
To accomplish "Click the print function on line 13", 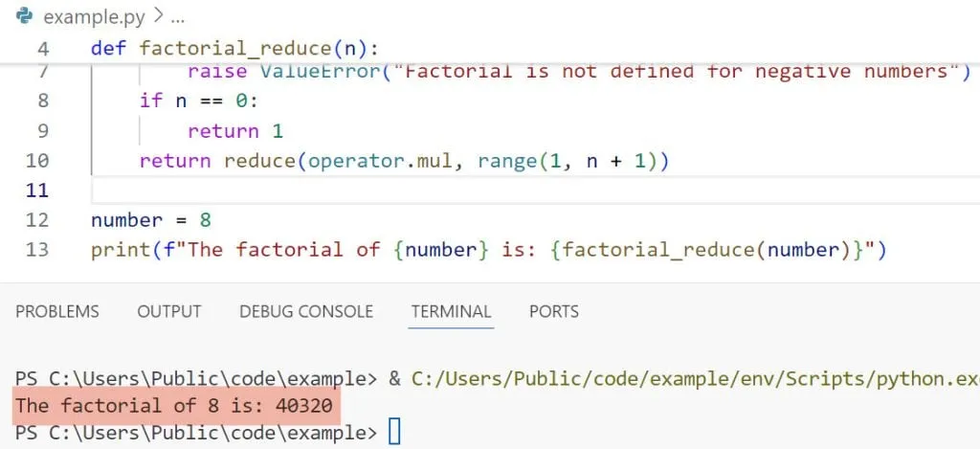I will 119,251.
